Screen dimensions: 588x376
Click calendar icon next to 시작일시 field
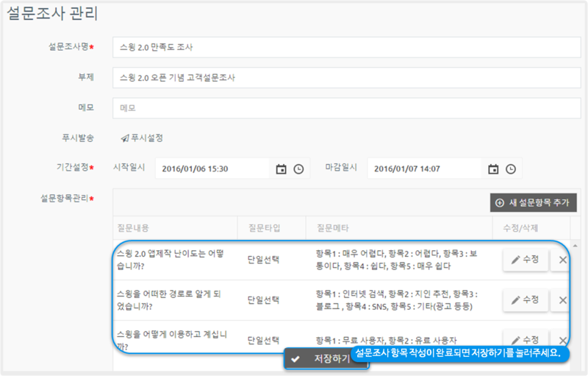(x=281, y=169)
